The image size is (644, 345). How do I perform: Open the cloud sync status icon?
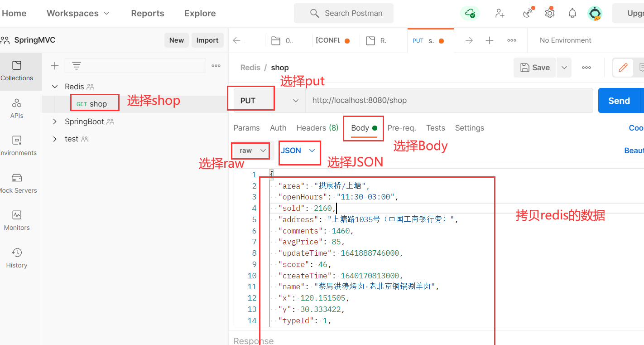coord(470,13)
